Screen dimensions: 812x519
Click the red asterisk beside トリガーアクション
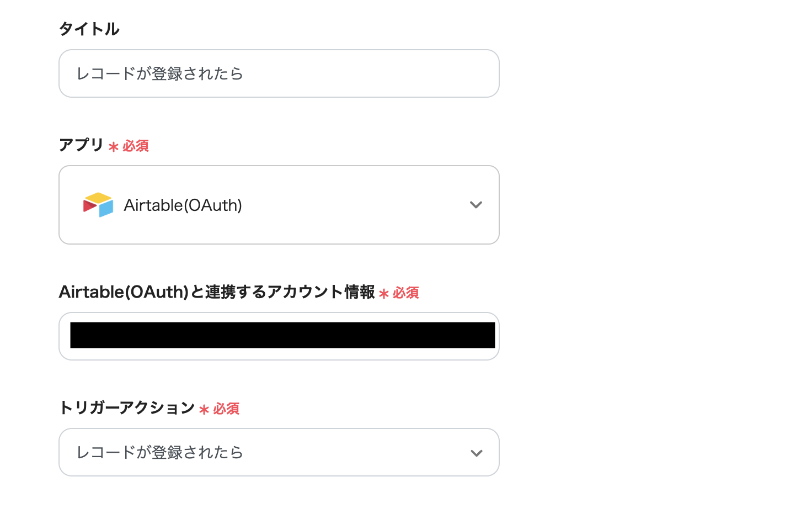coord(204,410)
